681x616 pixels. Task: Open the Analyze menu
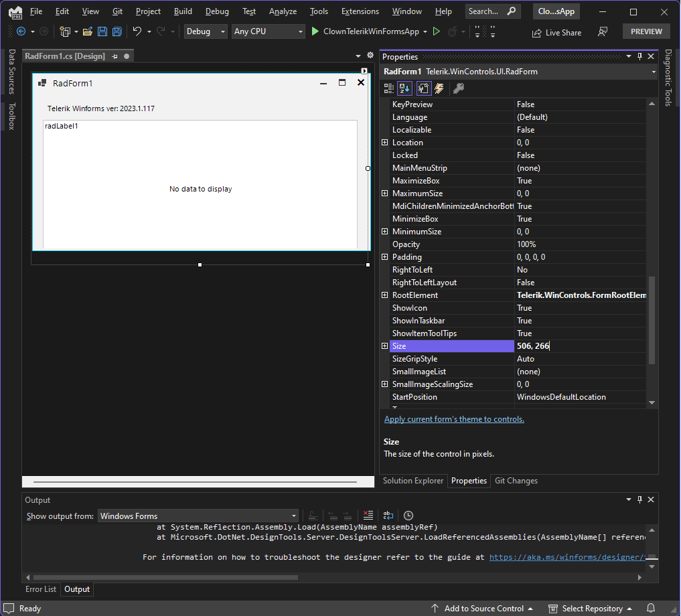(283, 11)
